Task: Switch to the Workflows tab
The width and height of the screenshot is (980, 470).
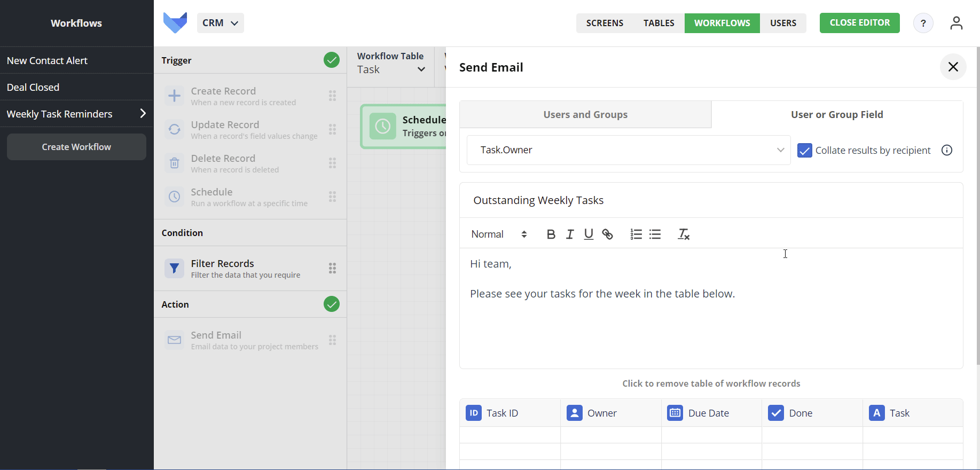Action: pyautogui.click(x=722, y=23)
